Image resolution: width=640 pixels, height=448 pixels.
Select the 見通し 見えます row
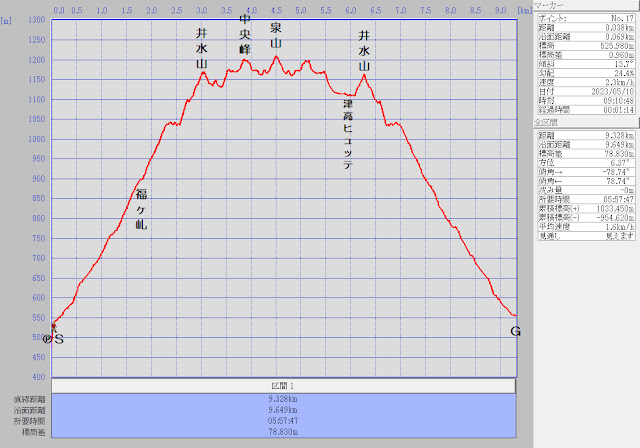pyautogui.click(x=586, y=236)
